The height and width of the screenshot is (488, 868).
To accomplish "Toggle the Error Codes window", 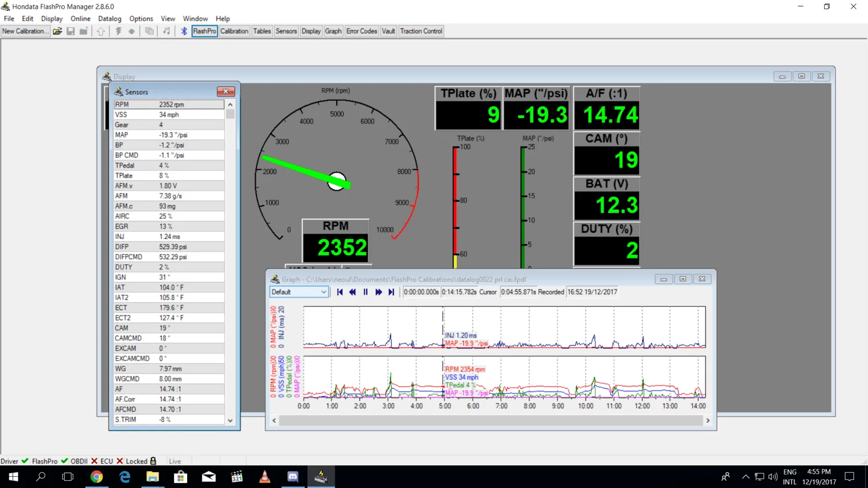I will [x=361, y=31].
